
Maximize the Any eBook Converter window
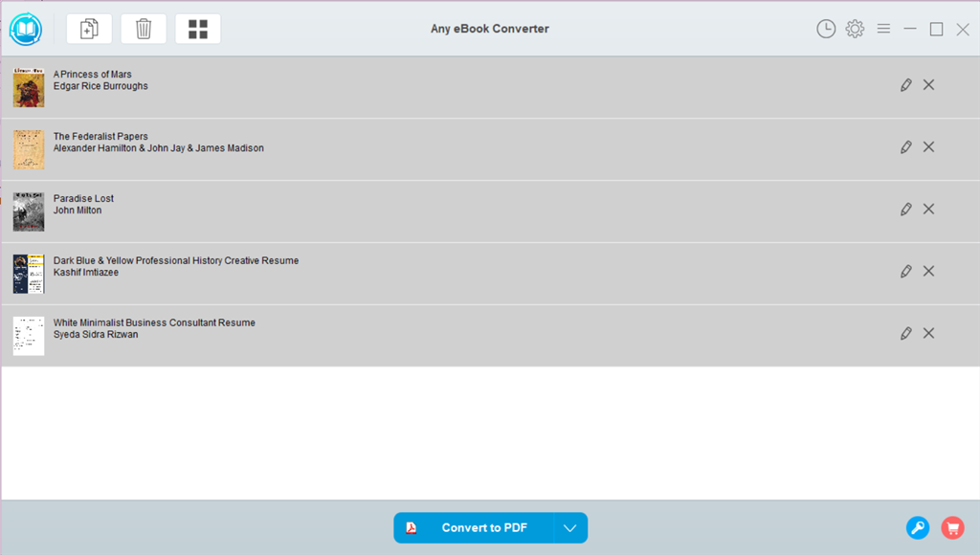pyautogui.click(x=936, y=29)
